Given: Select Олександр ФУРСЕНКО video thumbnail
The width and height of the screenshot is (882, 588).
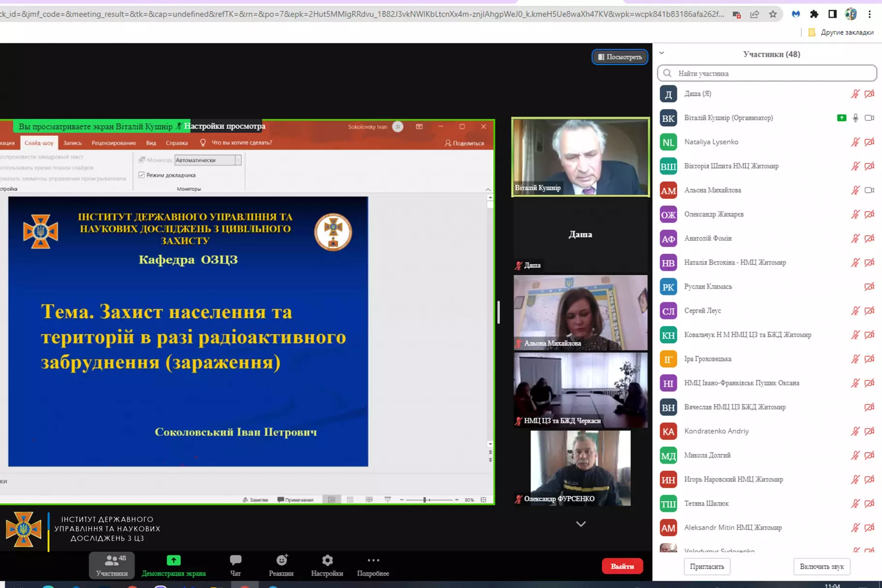Looking at the screenshot, I should [581, 468].
